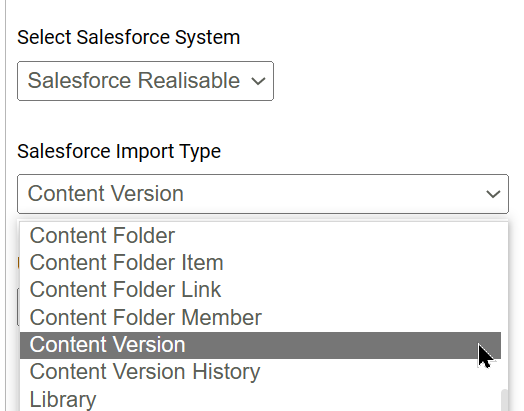Viewport: 524px width, 411px height.
Task: Open the Salesforce Realisable system dropdown
Action: pos(145,81)
